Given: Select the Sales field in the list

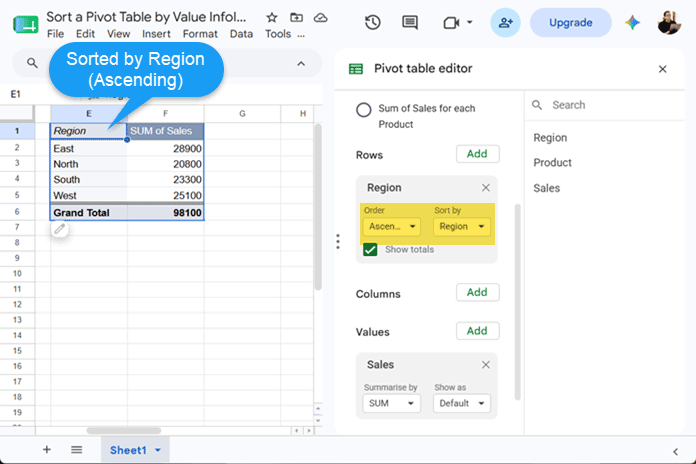Looking at the screenshot, I should pos(546,188).
